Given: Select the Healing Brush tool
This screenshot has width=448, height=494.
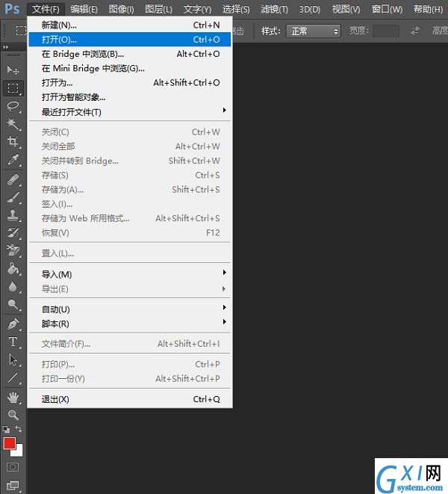Looking at the screenshot, I should 13,180.
